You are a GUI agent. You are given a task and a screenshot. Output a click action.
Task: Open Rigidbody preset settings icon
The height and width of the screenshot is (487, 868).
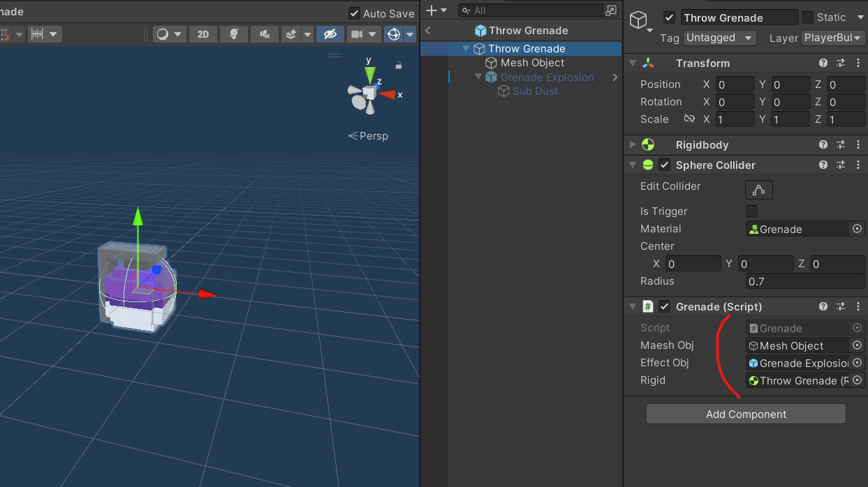841,145
